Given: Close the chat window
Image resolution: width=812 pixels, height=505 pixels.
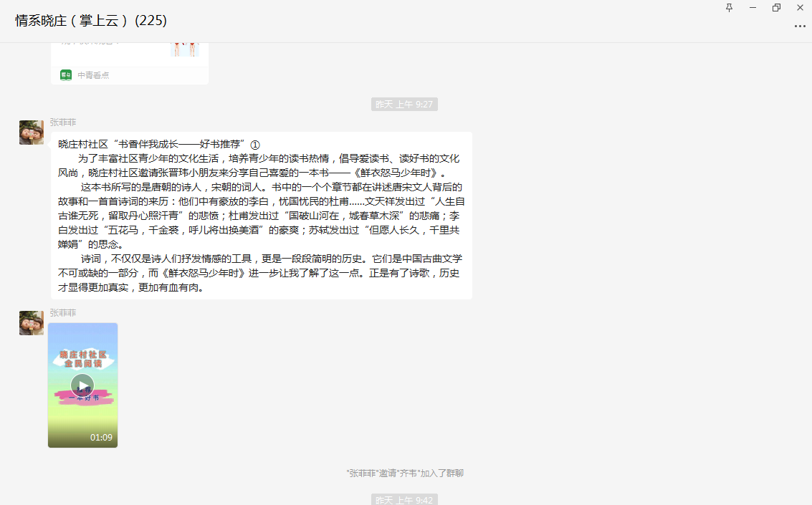Looking at the screenshot, I should pos(800,8).
